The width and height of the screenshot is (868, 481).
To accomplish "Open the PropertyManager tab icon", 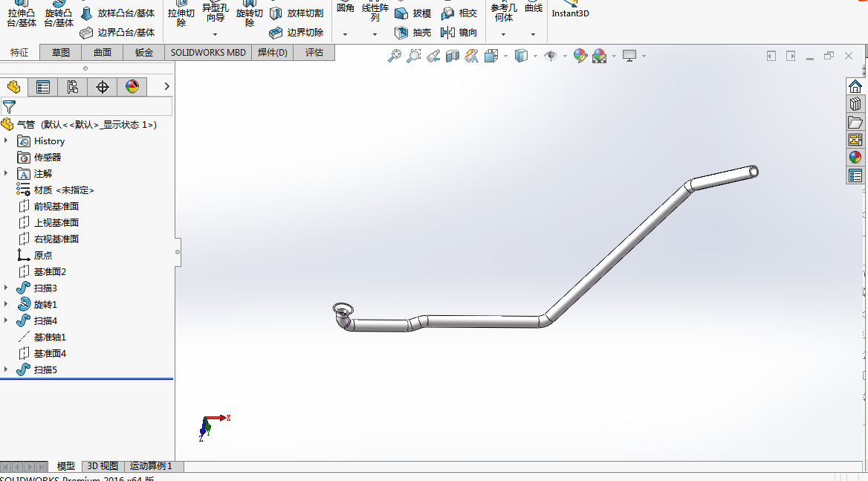I will click(42, 87).
